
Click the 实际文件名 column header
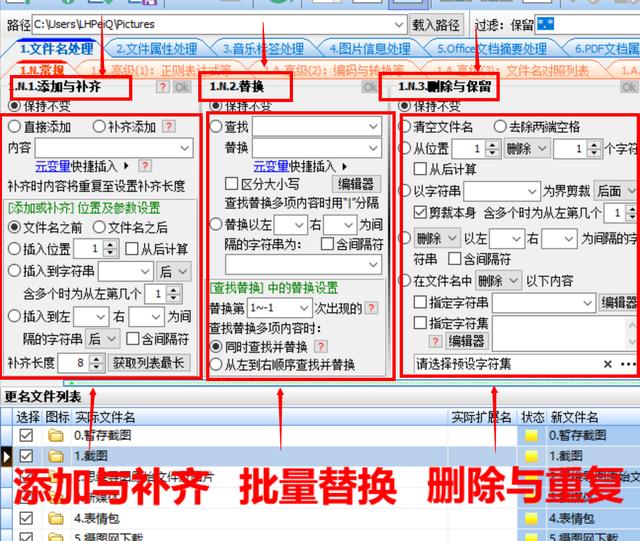point(105,417)
